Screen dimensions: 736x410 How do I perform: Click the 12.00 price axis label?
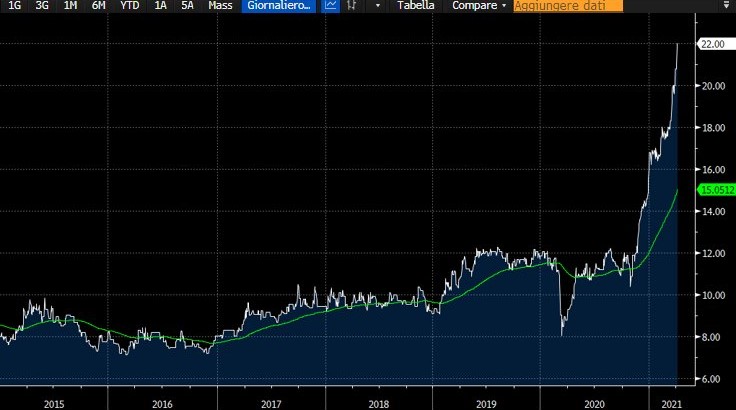[713, 253]
